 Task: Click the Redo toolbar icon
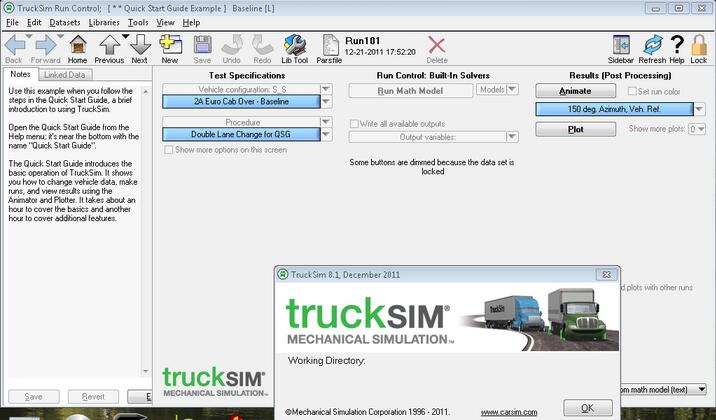coord(262,45)
